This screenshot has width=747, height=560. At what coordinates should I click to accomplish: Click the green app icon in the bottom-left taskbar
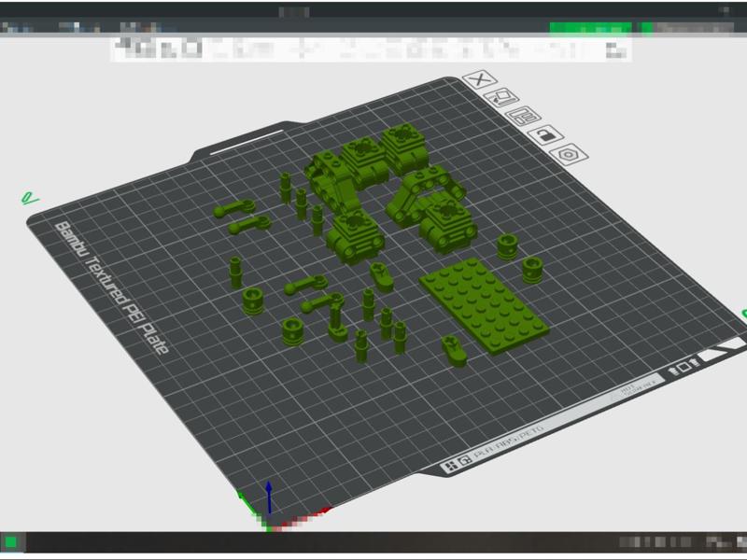(x=11, y=542)
